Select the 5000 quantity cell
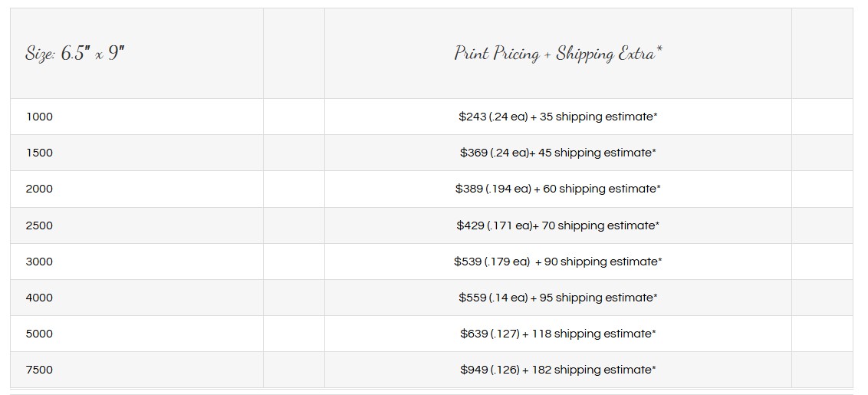 (x=40, y=334)
